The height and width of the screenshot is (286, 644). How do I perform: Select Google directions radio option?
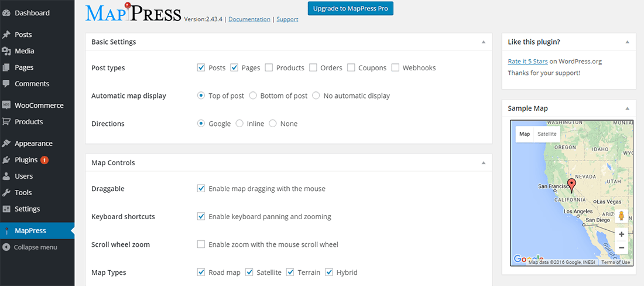[201, 123]
